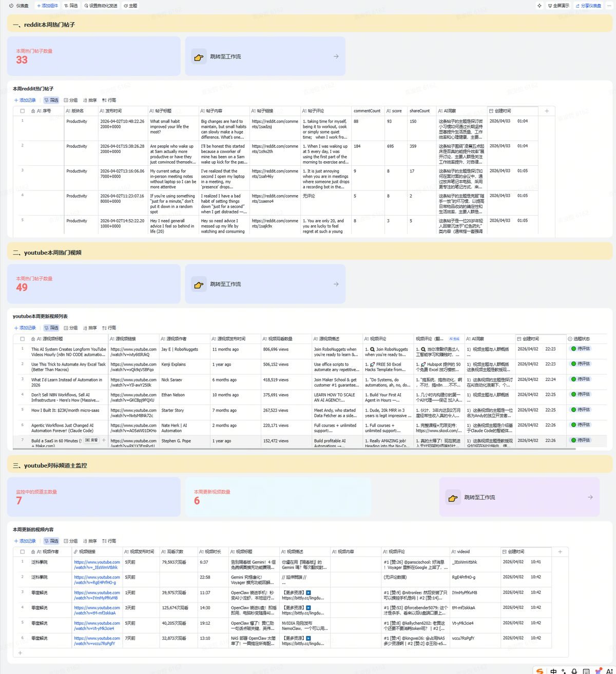Viewport: 616px width, 674px height.
Task: Add new row with plus below 零度解说 rows
Action: 21,653
